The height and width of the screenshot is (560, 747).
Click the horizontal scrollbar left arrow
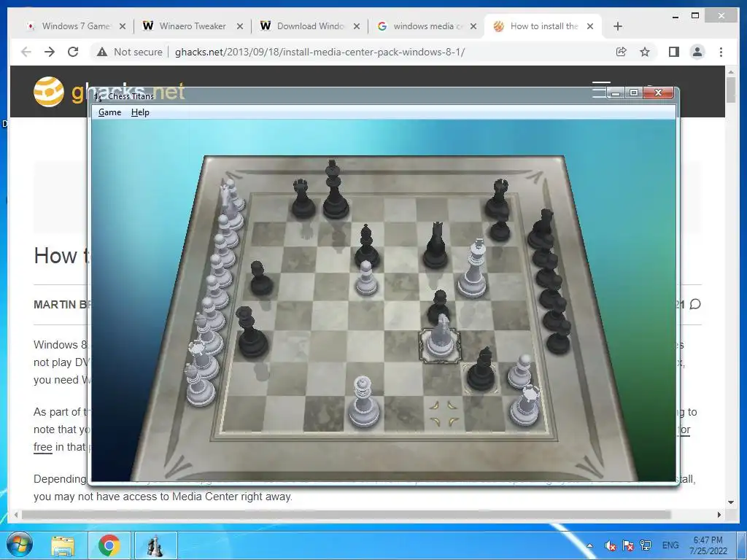tap(16, 515)
